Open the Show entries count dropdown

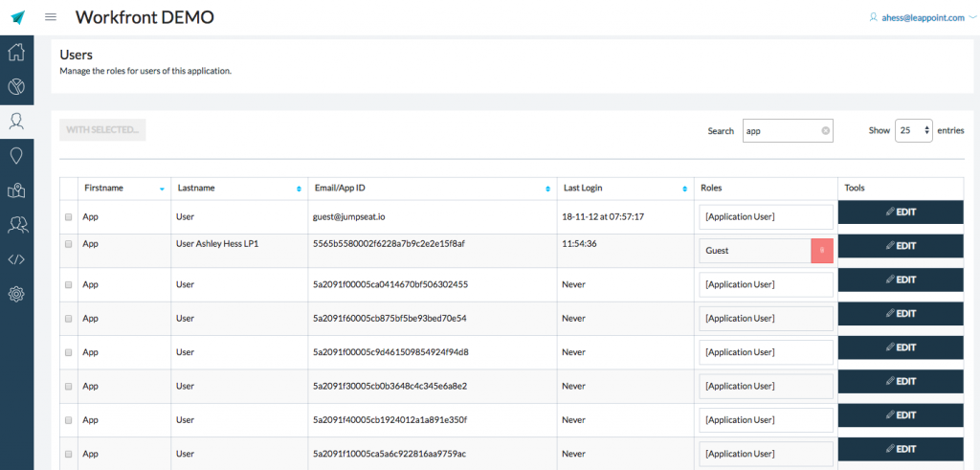coord(913,131)
